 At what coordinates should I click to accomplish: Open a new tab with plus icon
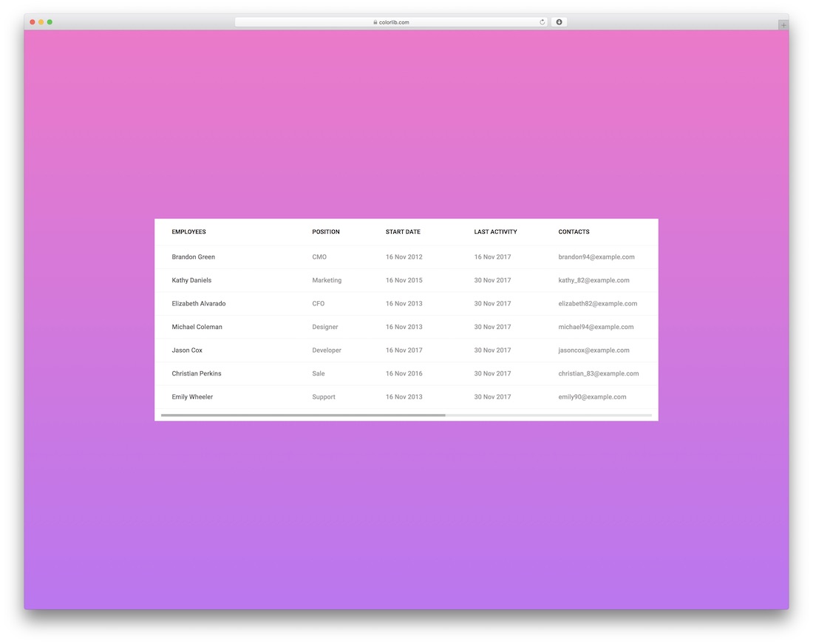[783, 25]
